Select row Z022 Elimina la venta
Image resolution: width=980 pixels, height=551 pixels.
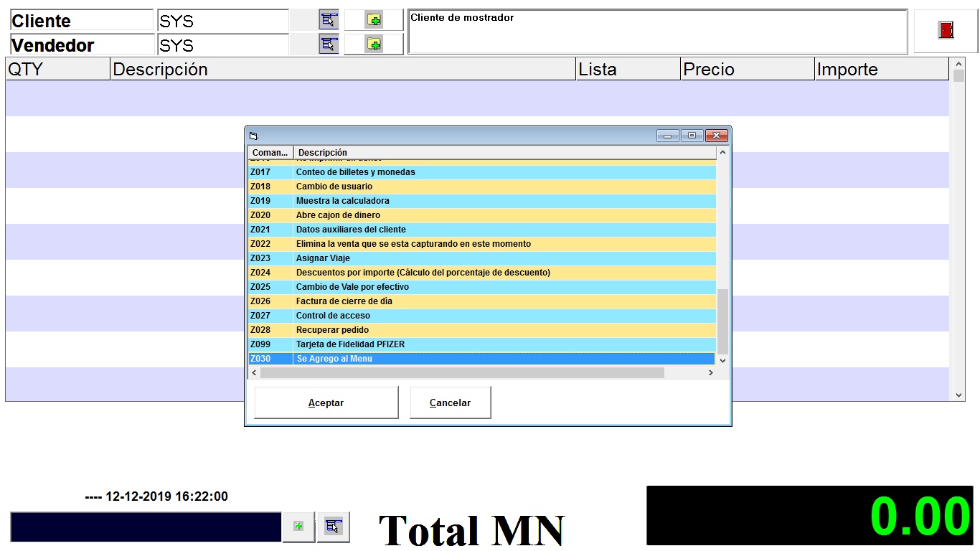tap(482, 244)
